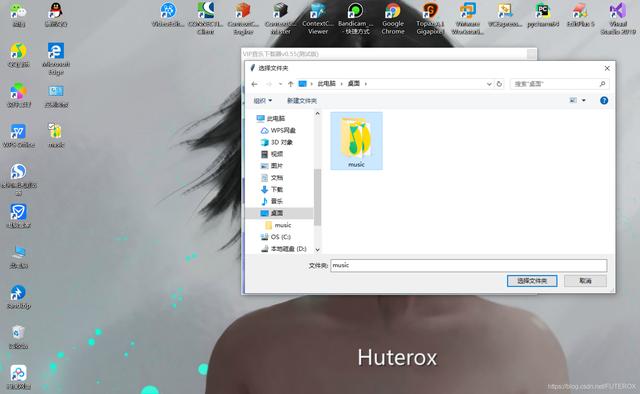Select 音乐 in the navigation tree
Image resolution: width=640 pixels, height=394 pixels.
pos(272,201)
